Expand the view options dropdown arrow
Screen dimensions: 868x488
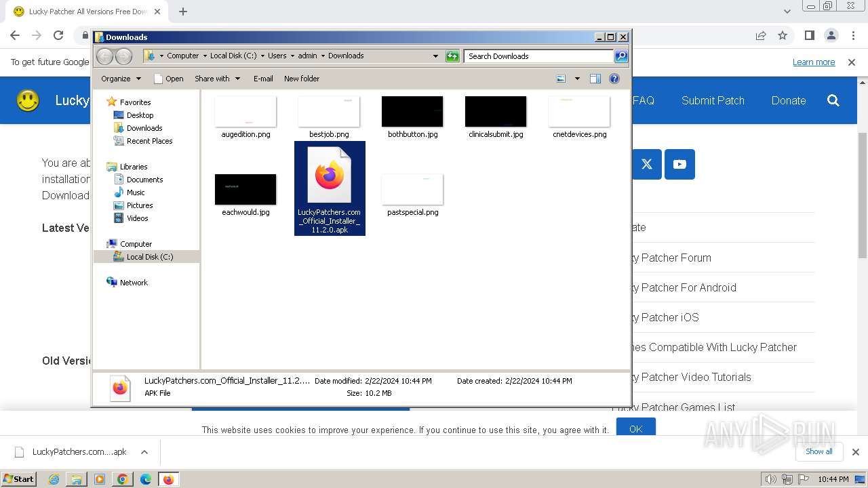tap(577, 79)
